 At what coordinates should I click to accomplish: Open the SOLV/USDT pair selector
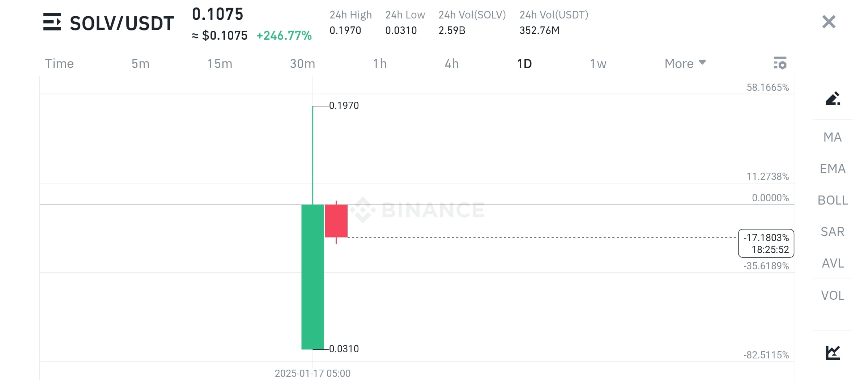[122, 23]
